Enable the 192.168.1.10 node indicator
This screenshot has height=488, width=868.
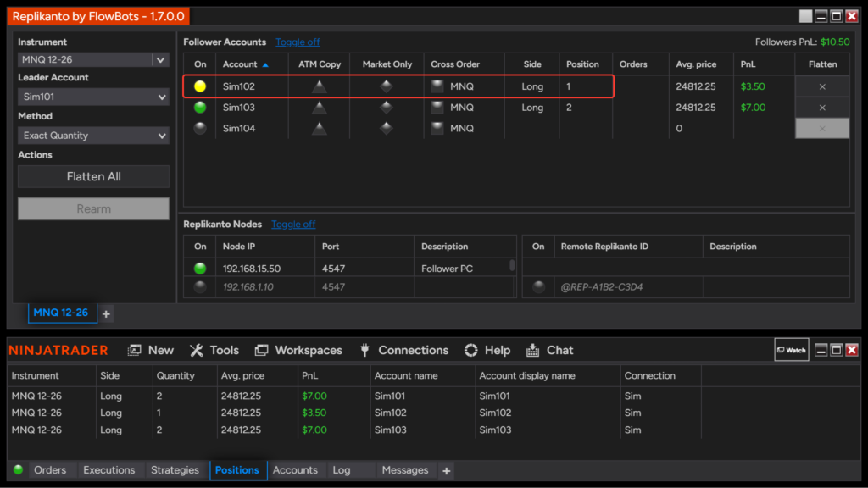(x=200, y=286)
